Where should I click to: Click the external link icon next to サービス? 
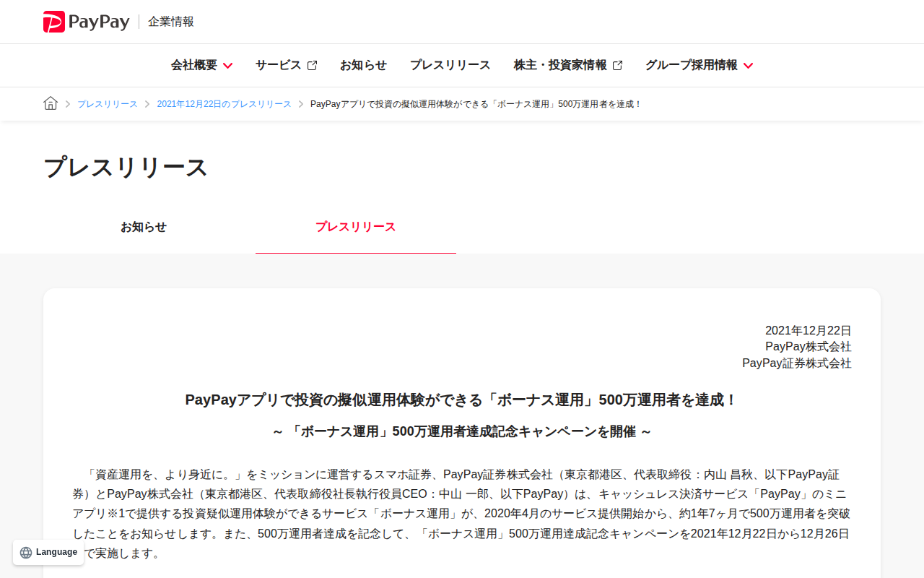(x=312, y=65)
